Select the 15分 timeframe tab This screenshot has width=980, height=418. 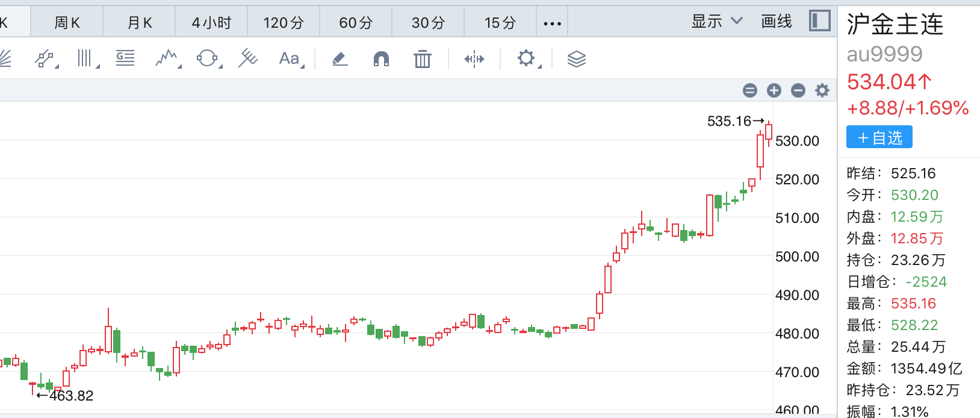point(500,22)
